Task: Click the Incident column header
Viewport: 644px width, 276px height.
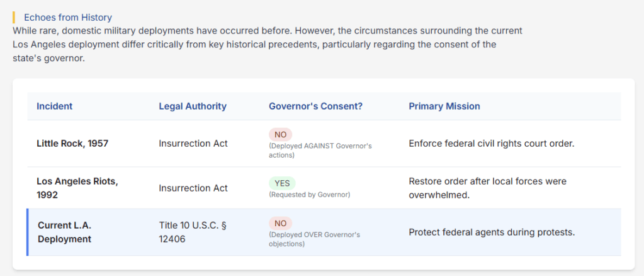Action: tap(54, 106)
